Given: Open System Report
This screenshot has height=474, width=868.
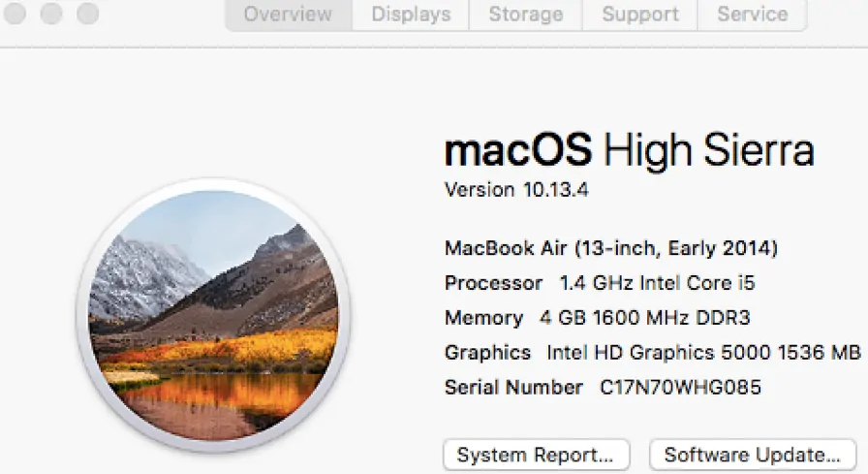Looking at the screenshot, I should [x=536, y=456].
